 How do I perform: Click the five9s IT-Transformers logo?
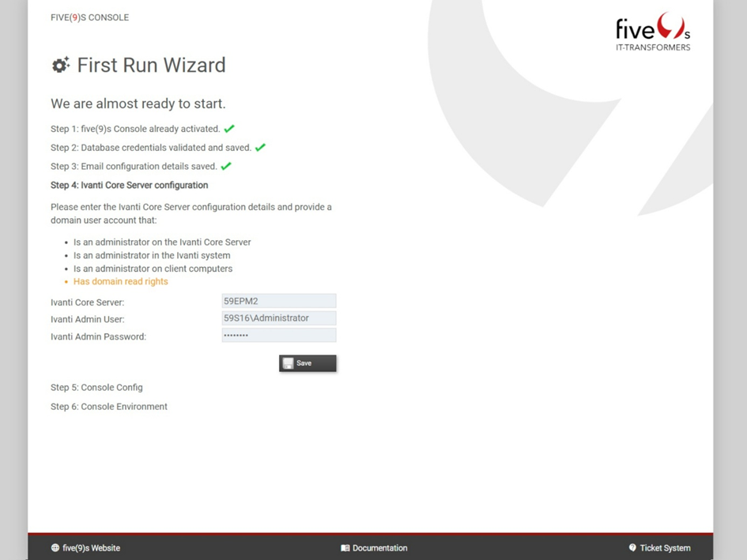coord(653,32)
